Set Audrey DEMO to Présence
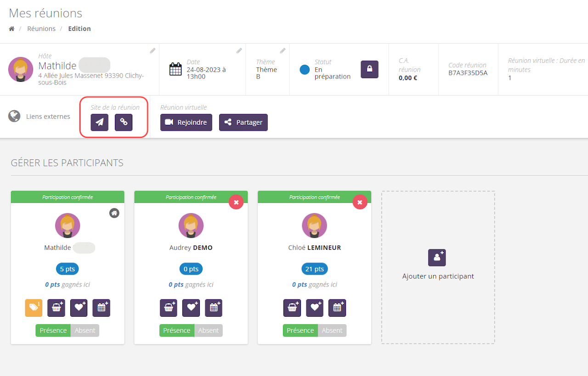This screenshot has width=588, height=376. point(177,331)
